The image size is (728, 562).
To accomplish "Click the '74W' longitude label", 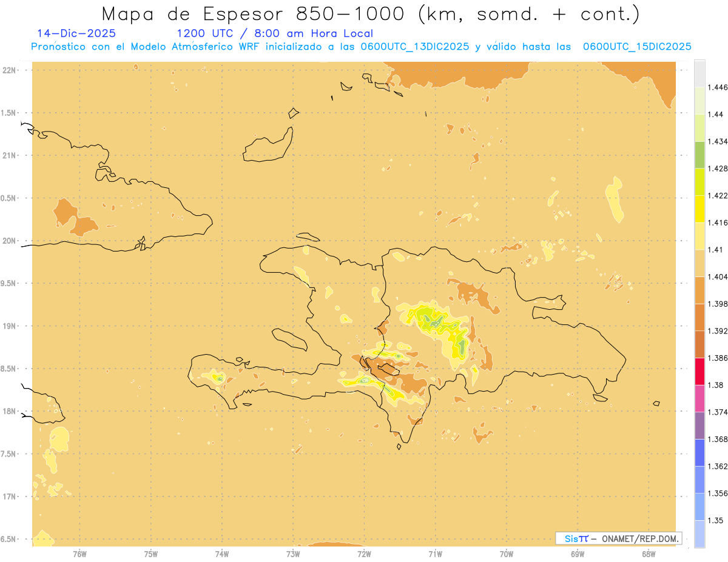I will click(222, 554).
